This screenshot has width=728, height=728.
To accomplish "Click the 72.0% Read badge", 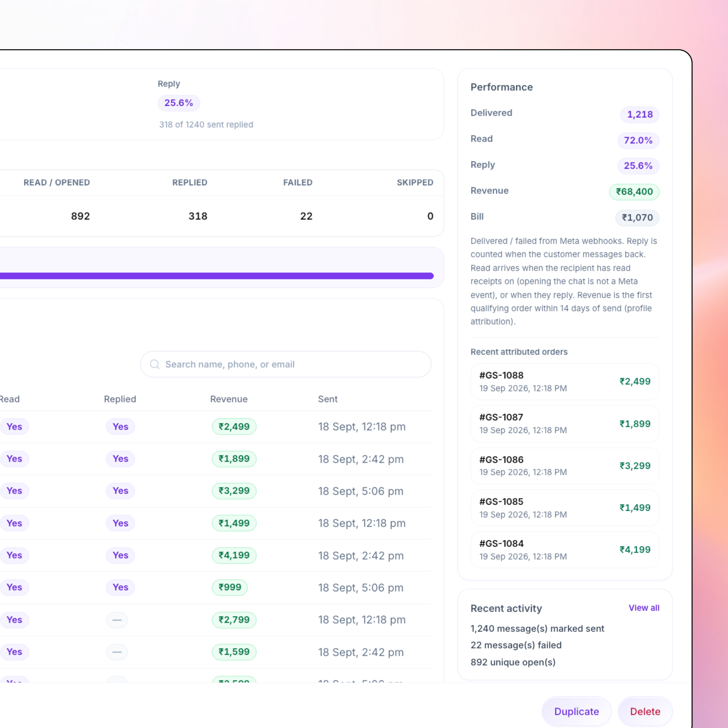I will [638, 140].
